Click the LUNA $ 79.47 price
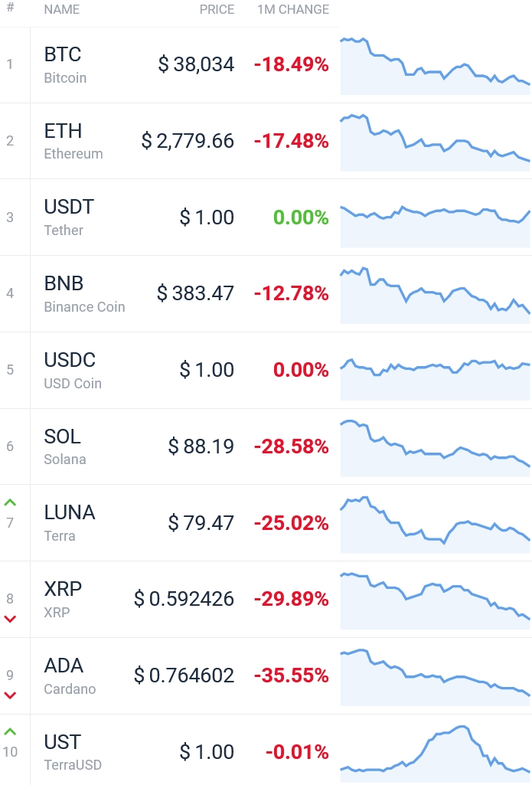The image size is (532, 785). 201,522
